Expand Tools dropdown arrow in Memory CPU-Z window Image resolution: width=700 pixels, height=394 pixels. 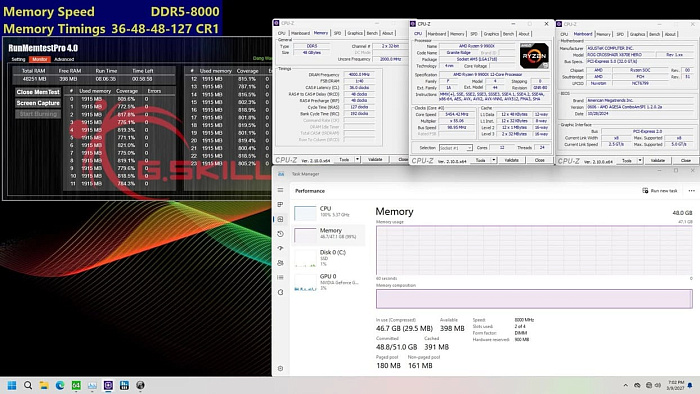pos(357,159)
